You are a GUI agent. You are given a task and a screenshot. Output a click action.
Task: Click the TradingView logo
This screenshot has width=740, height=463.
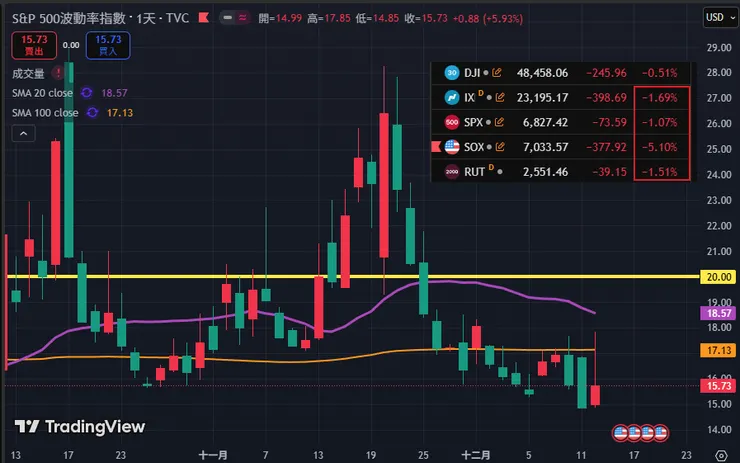(80, 427)
